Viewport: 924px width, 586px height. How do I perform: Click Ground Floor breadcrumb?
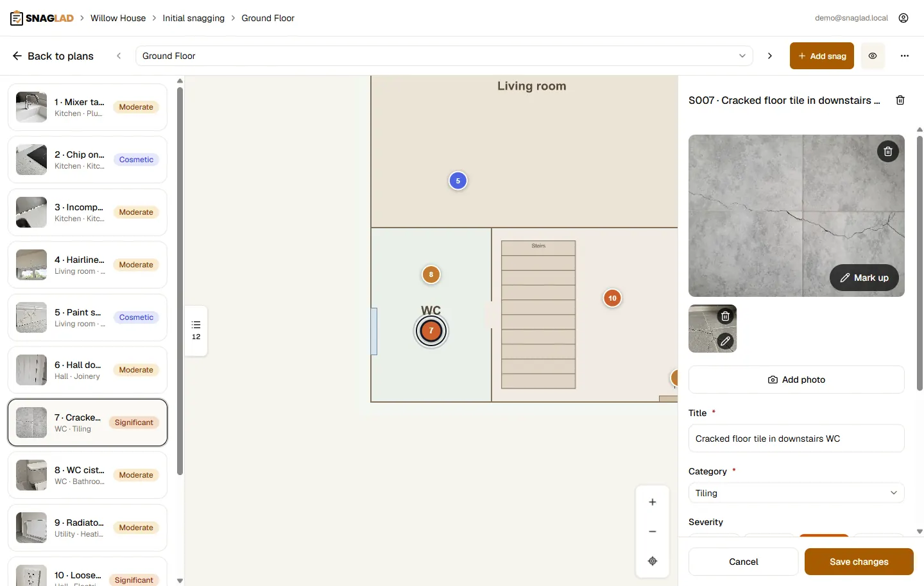[x=268, y=18]
